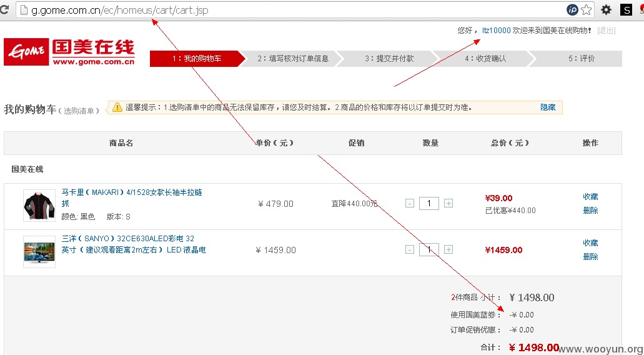Image resolution: width=644 pixels, height=355 pixels.
Task: Click the 国美在线 seller label
Action: [x=27, y=169]
